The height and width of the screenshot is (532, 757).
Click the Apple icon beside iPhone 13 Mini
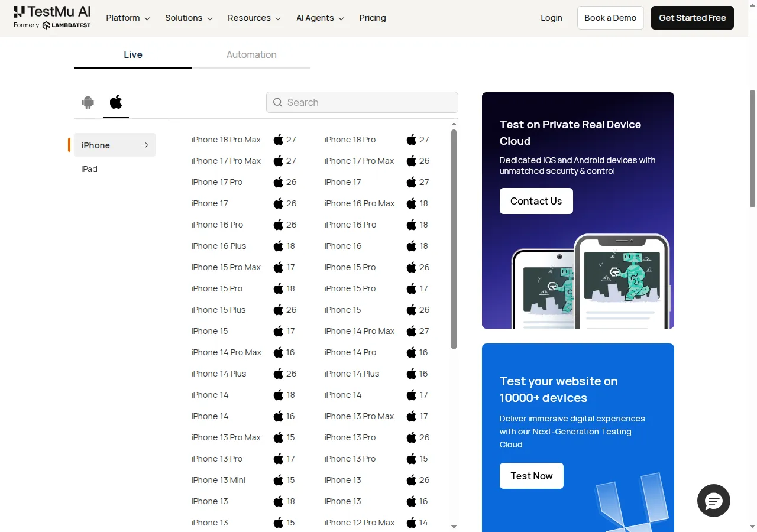279,480
